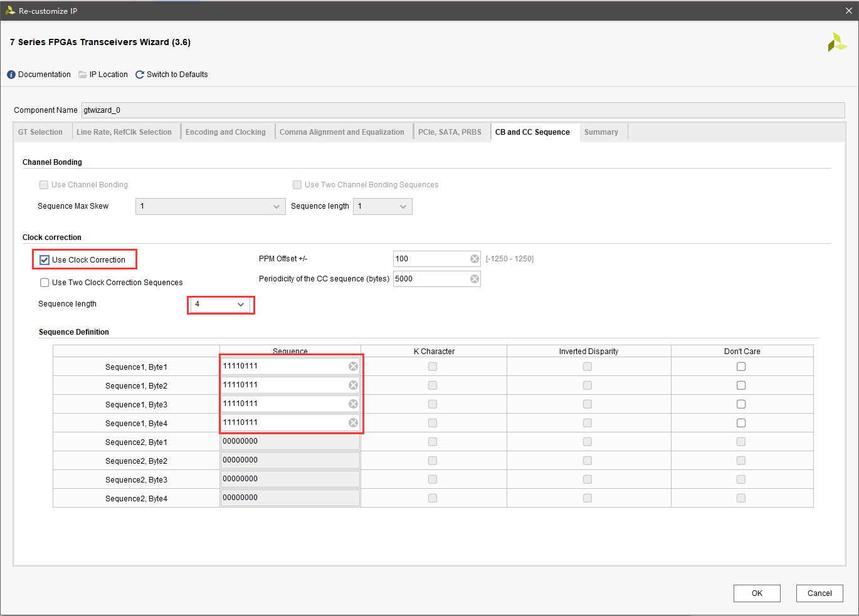Check Don't Care for Sequence1 Byte2
The height and width of the screenshot is (616, 859).
741,385
